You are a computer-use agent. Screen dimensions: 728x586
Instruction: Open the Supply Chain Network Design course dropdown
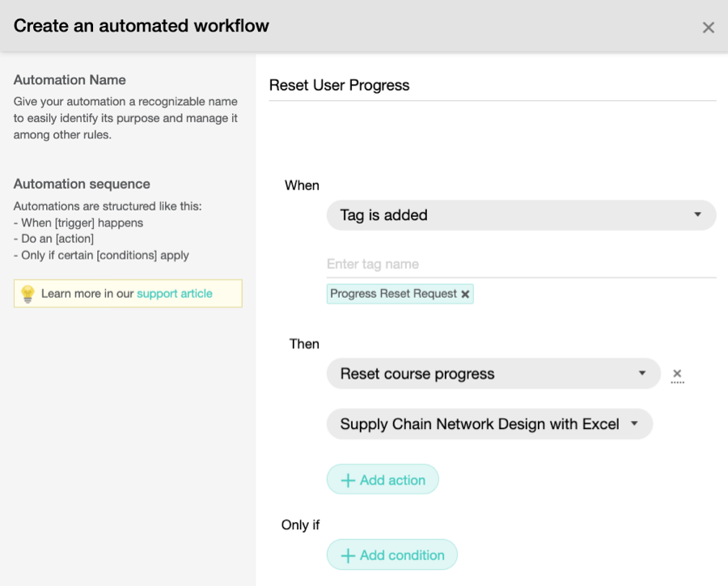click(x=490, y=424)
